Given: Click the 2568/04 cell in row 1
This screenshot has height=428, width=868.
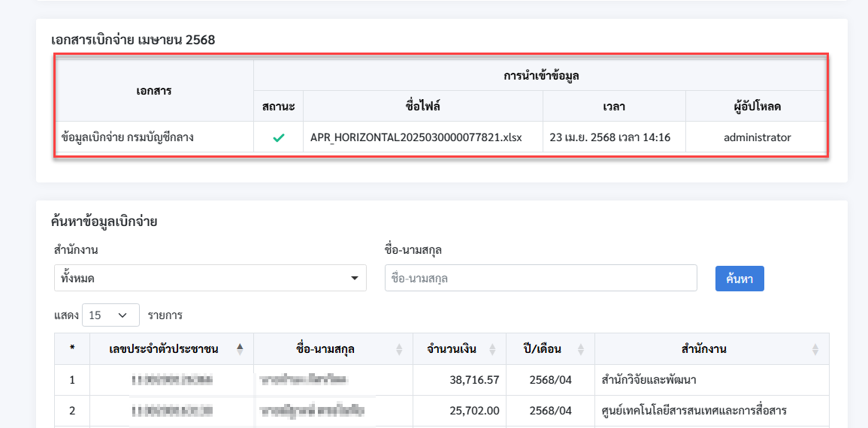Looking at the screenshot, I should point(550,381).
